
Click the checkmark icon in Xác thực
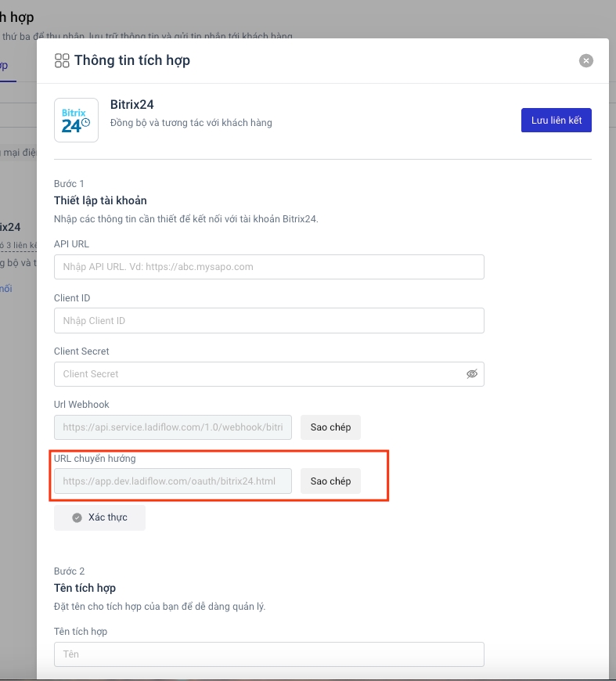point(77,517)
